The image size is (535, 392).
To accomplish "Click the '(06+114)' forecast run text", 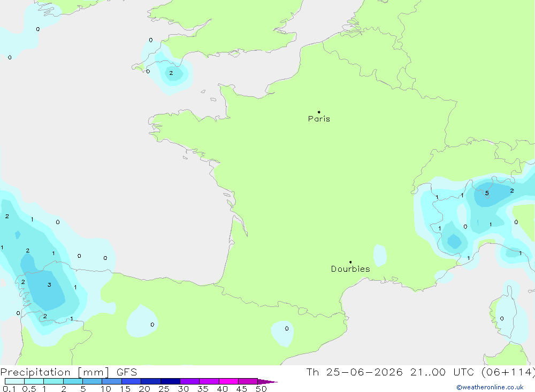I will pos(508,372).
